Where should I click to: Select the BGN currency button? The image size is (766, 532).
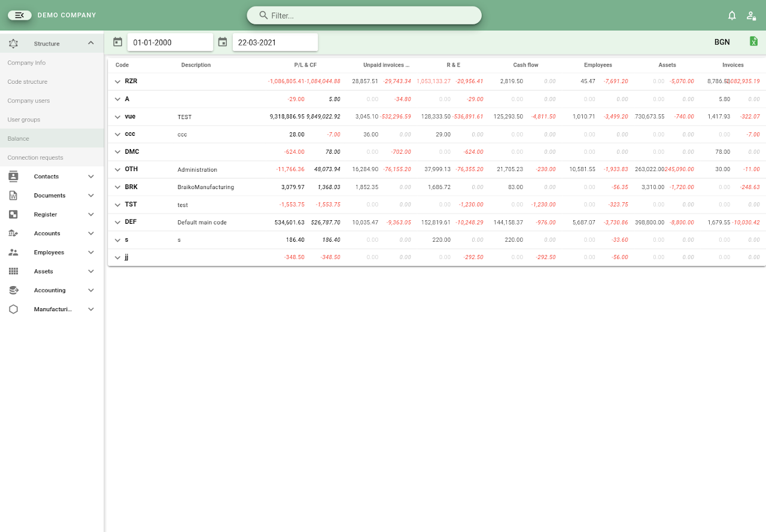click(x=722, y=42)
